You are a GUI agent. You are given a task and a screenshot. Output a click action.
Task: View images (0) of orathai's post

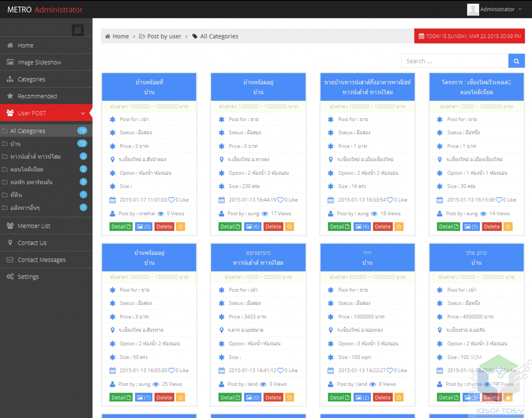(143, 227)
